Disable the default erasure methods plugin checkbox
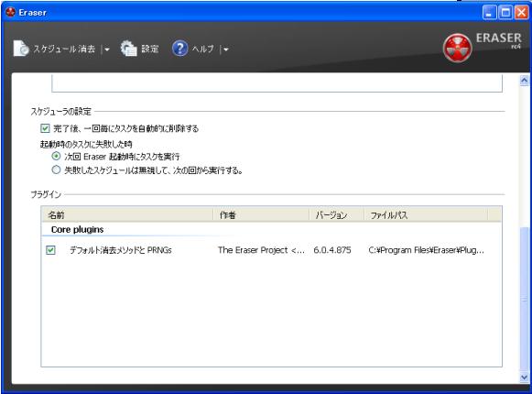Screen dimensions: 532x394 point(50,250)
